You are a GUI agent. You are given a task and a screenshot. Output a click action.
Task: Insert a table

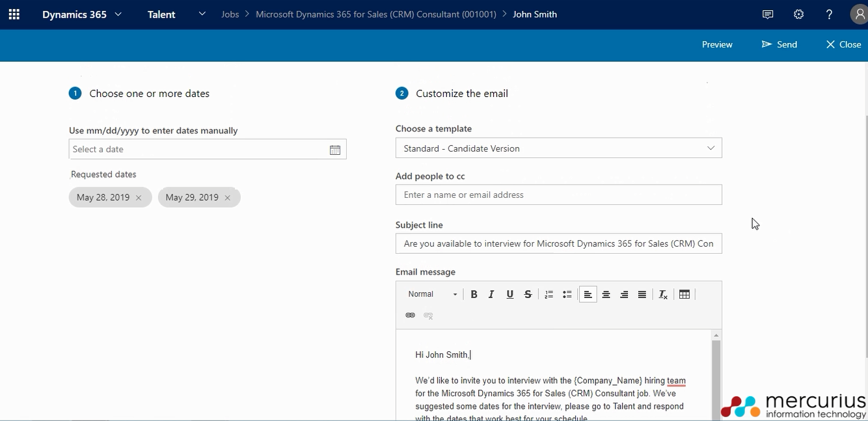685,294
